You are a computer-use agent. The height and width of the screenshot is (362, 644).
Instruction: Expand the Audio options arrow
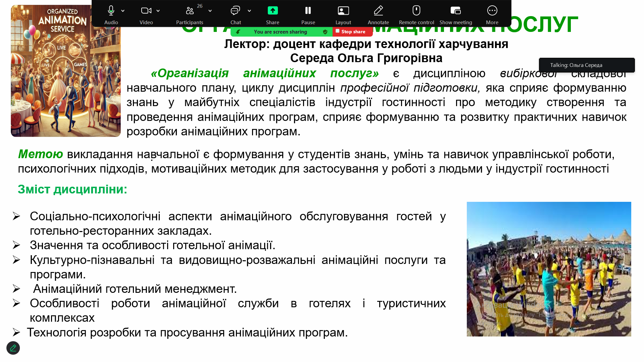point(123,11)
